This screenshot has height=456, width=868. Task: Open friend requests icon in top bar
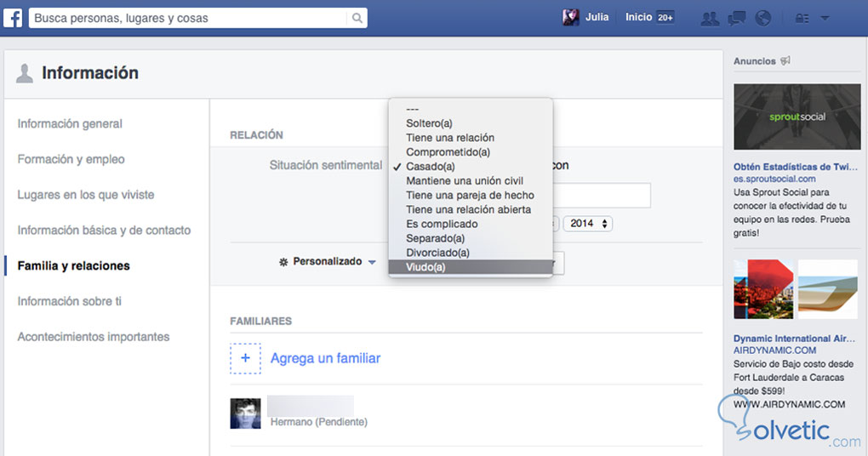[710, 18]
